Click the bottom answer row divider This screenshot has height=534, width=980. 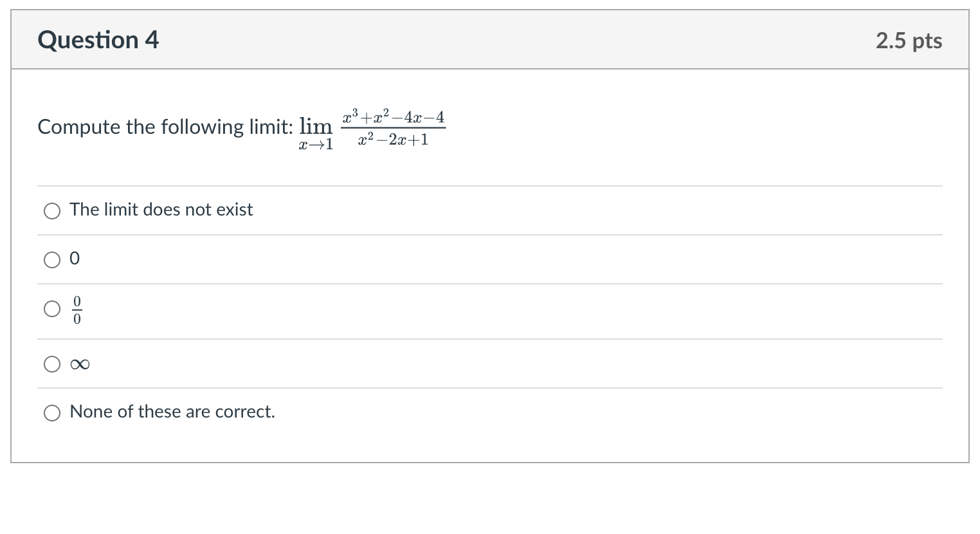click(x=489, y=387)
